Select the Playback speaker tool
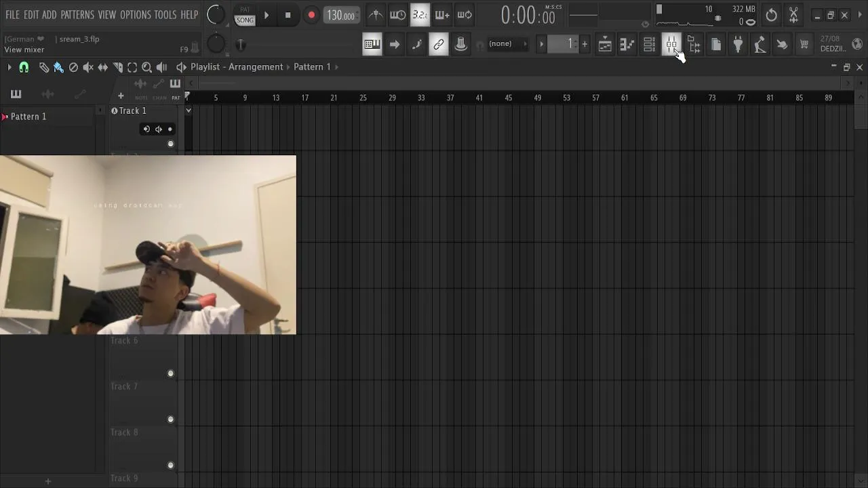This screenshot has height=488, width=868. coord(162,67)
